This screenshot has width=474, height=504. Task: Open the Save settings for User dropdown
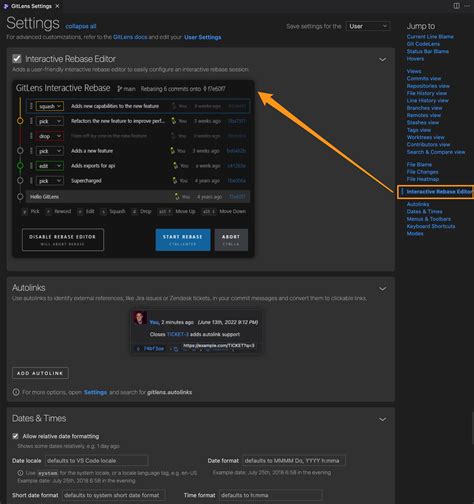coord(368,26)
